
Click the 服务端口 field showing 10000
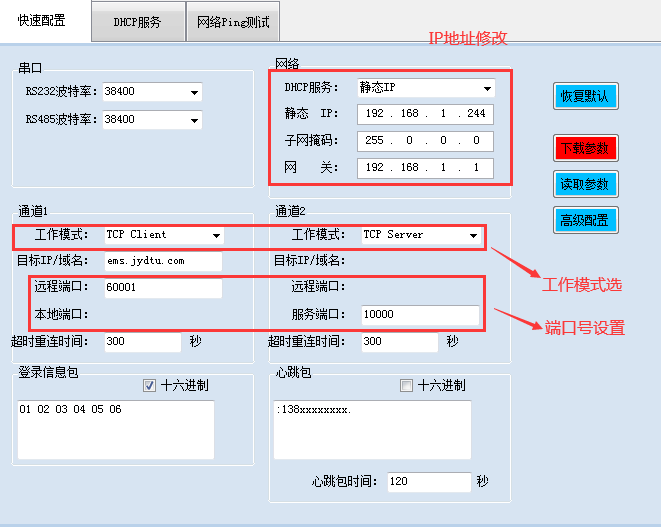[x=419, y=315]
